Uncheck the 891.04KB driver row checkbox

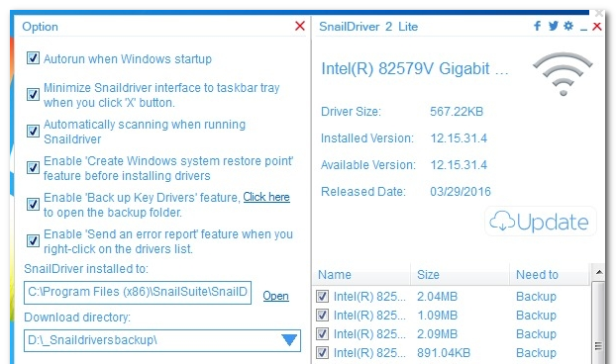[x=322, y=352]
